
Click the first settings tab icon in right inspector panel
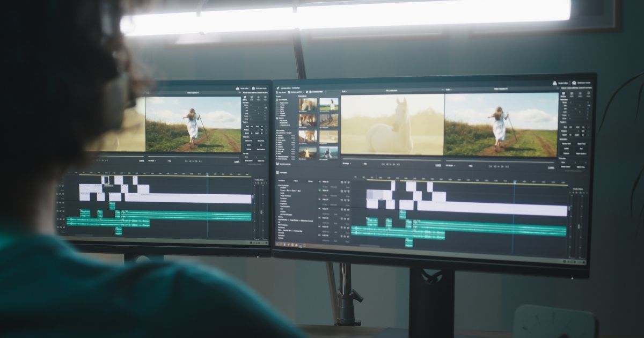point(563,95)
